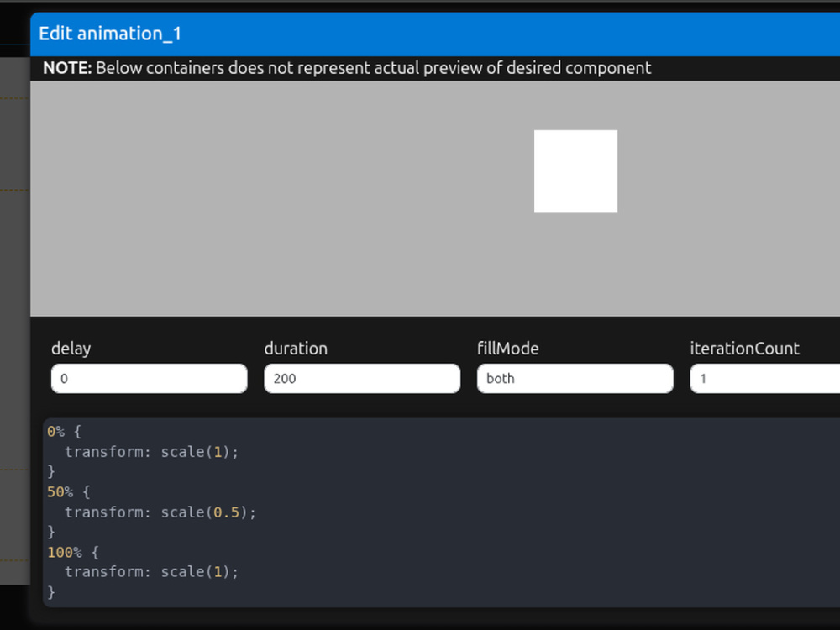The image size is (840, 630).
Task: Click the 'transform: scale(1);' line under 0%
Action: (151, 452)
